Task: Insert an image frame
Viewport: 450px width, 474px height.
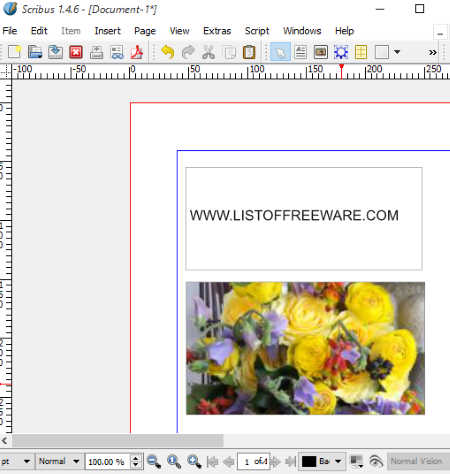Action: click(321, 52)
